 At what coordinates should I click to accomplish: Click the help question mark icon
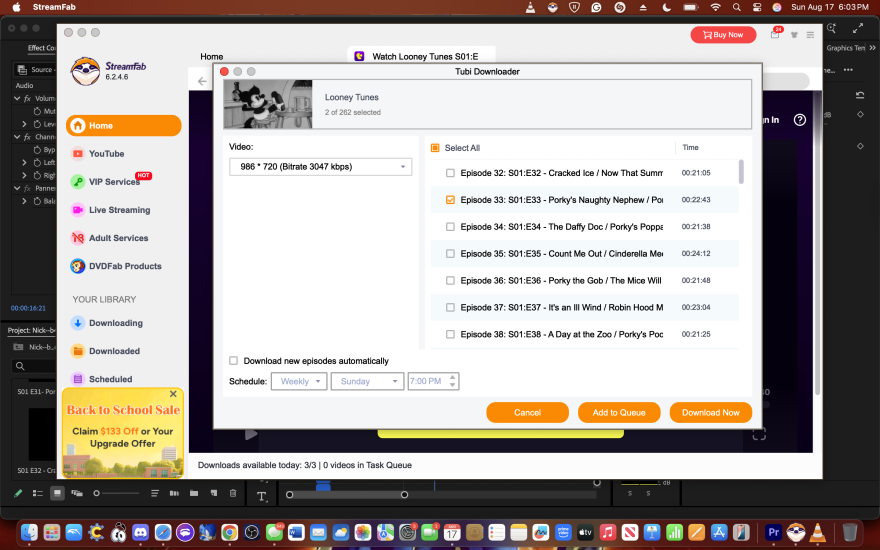[800, 120]
